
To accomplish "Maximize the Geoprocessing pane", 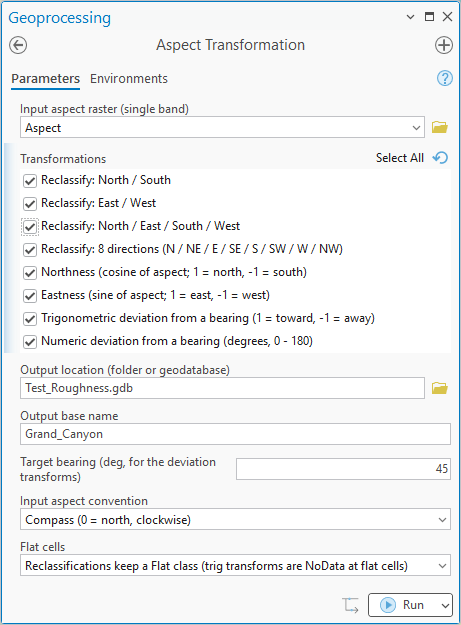I will [429, 17].
